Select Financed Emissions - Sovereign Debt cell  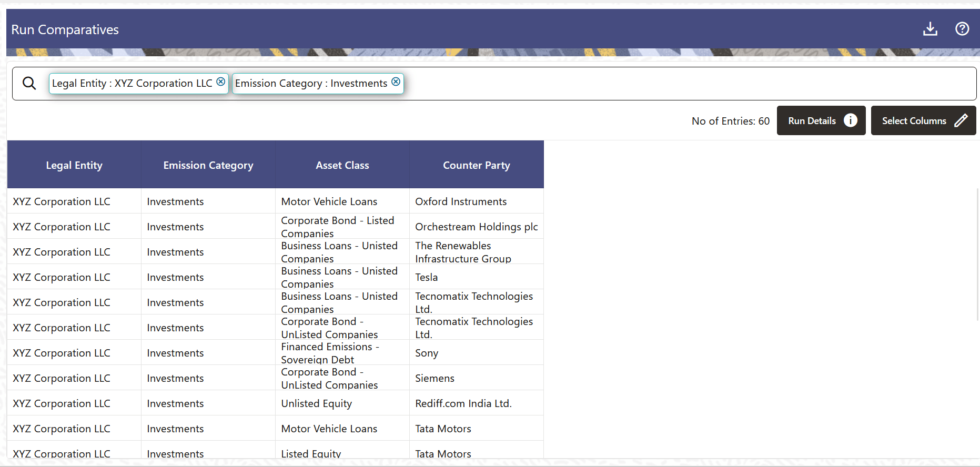[342, 353]
